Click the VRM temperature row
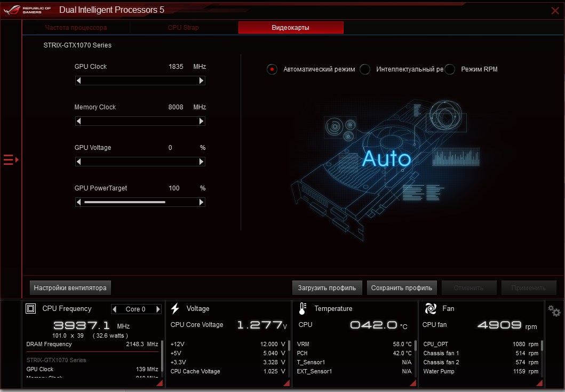Screen dimensions: 565x392 click(354, 344)
